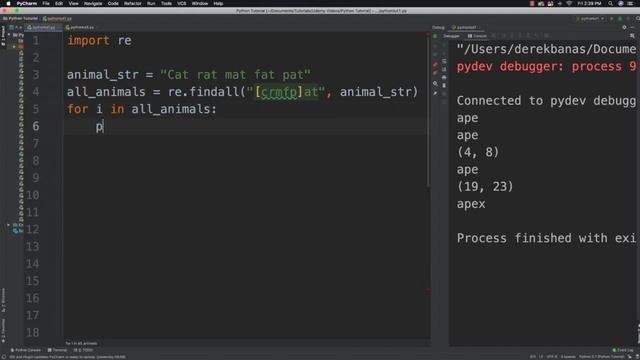Open the Navigate menu
Image resolution: width=640 pixels, height=360 pixels.
(93, 3)
